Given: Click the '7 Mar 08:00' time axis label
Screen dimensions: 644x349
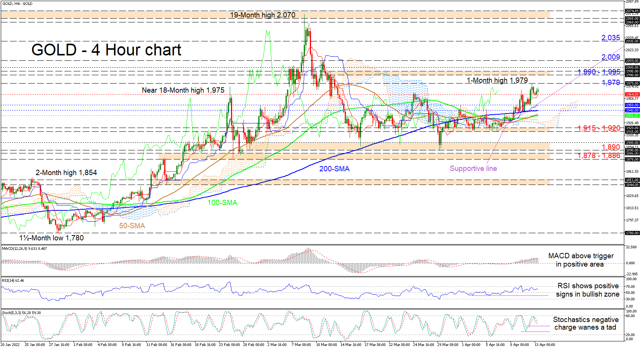Looking at the screenshot, I should click(x=301, y=345).
